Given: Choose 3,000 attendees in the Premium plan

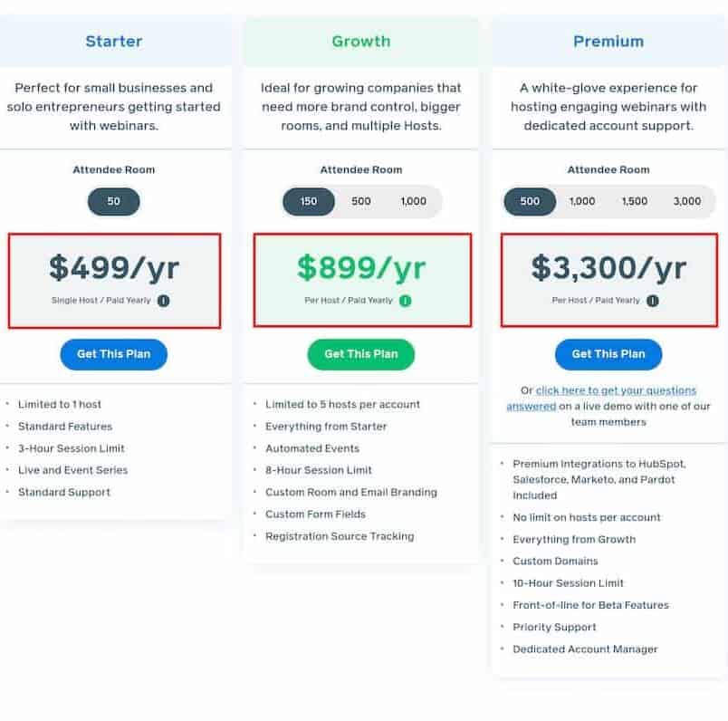Looking at the screenshot, I should 687,201.
